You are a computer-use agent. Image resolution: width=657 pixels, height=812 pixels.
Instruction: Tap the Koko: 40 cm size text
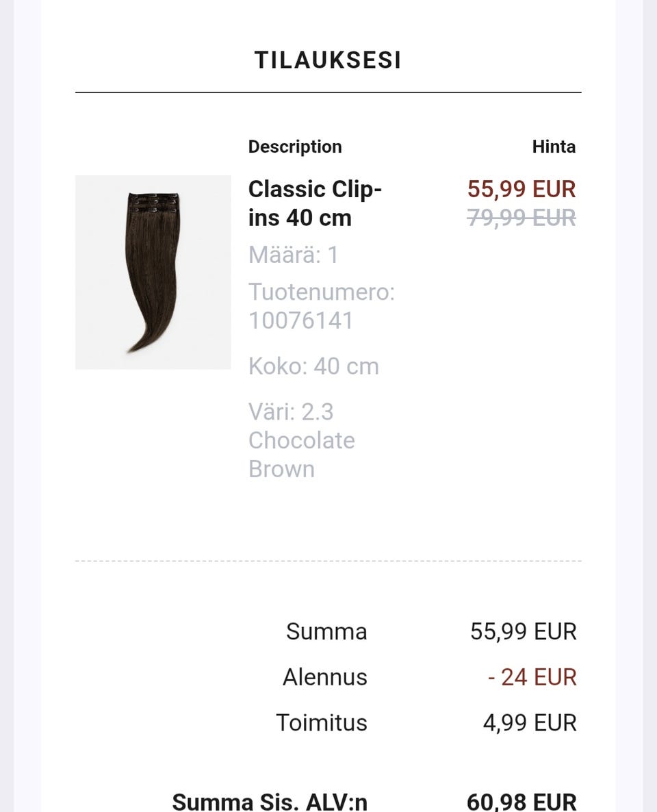pyautogui.click(x=313, y=366)
